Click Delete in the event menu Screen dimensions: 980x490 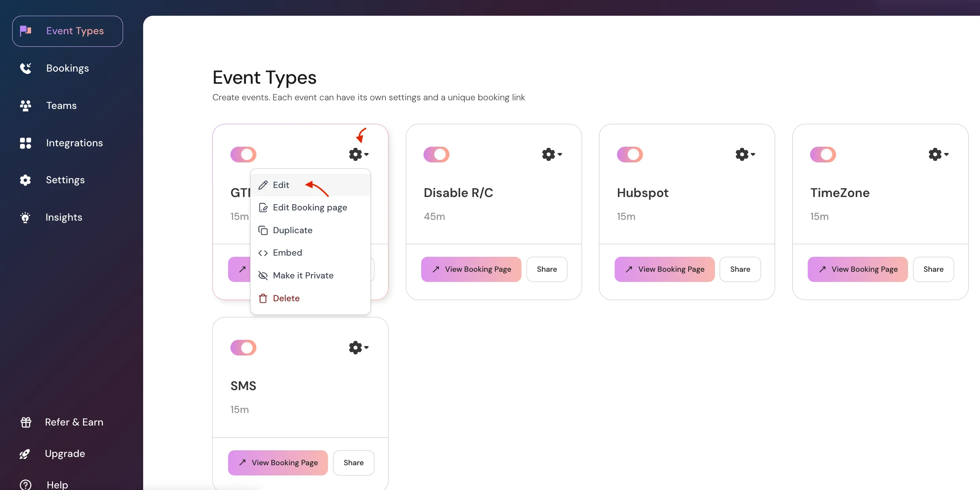[x=286, y=298]
